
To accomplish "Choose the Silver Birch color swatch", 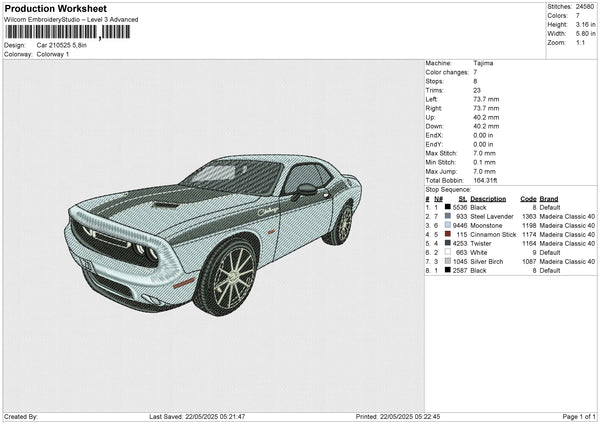I will [x=447, y=261].
